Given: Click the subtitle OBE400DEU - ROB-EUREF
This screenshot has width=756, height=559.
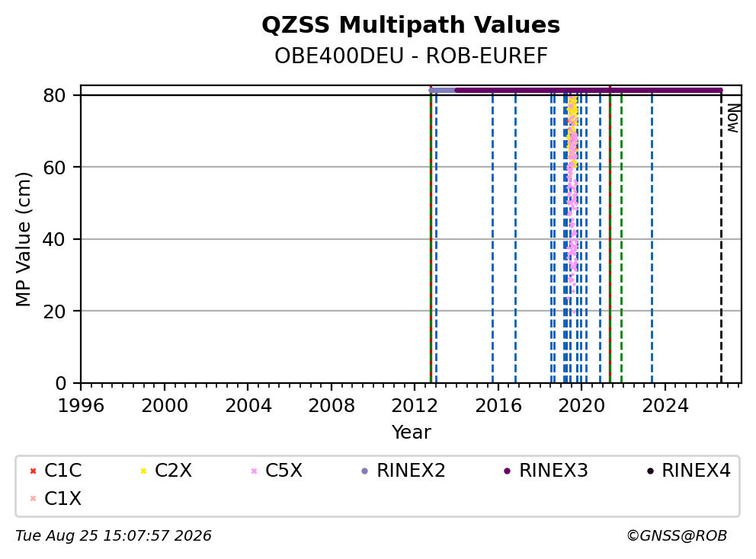Looking at the screenshot, I should [411, 56].
